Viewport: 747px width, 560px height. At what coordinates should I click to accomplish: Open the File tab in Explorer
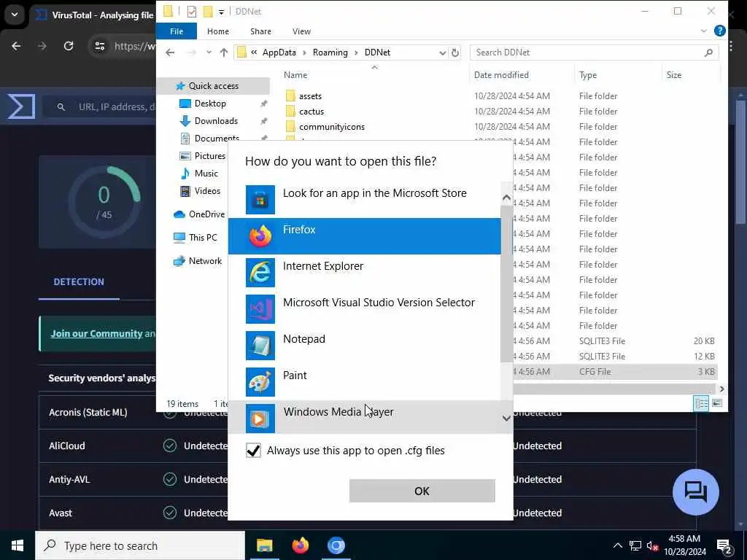coord(177,31)
